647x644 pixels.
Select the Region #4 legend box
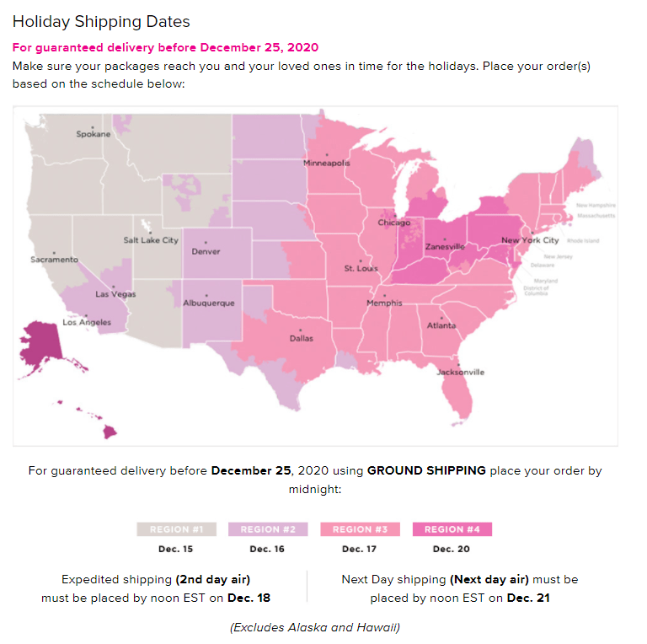(452, 529)
